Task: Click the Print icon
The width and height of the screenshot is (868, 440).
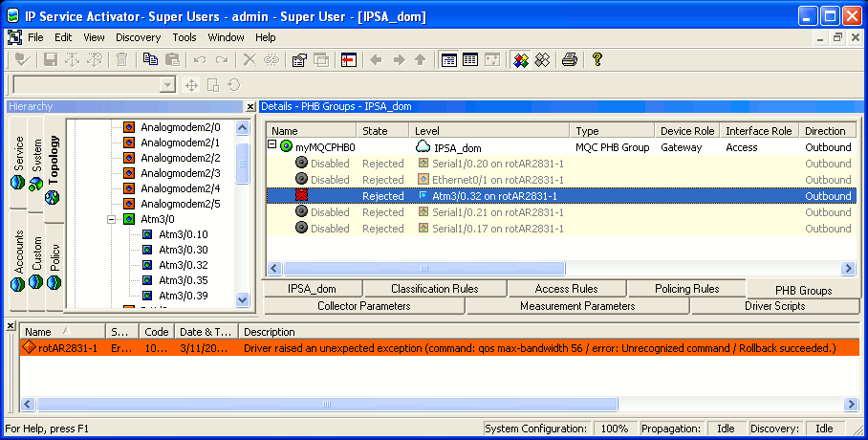Action: tap(570, 60)
